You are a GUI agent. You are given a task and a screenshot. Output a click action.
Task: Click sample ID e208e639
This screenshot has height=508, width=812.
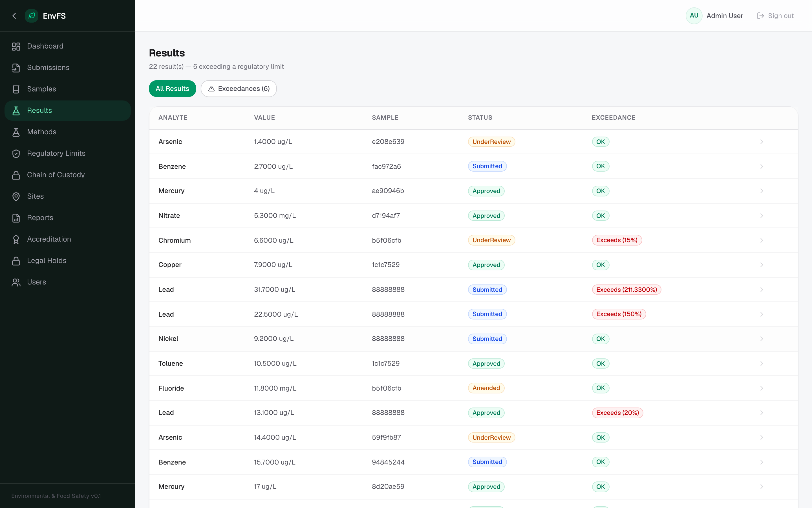tap(388, 142)
